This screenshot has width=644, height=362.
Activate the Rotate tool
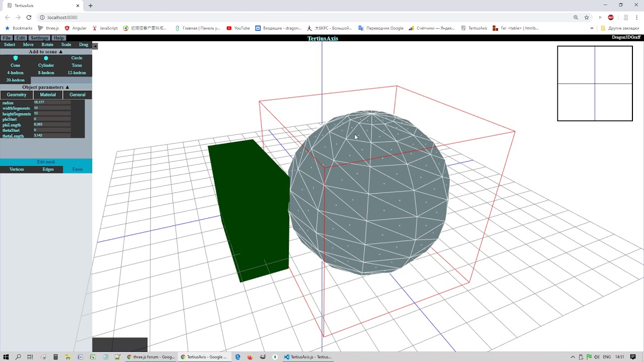[47, 45]
